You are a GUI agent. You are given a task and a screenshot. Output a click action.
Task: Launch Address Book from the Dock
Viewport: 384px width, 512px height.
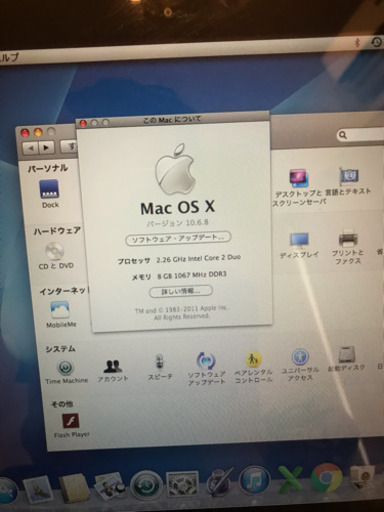tap(74, 489)
